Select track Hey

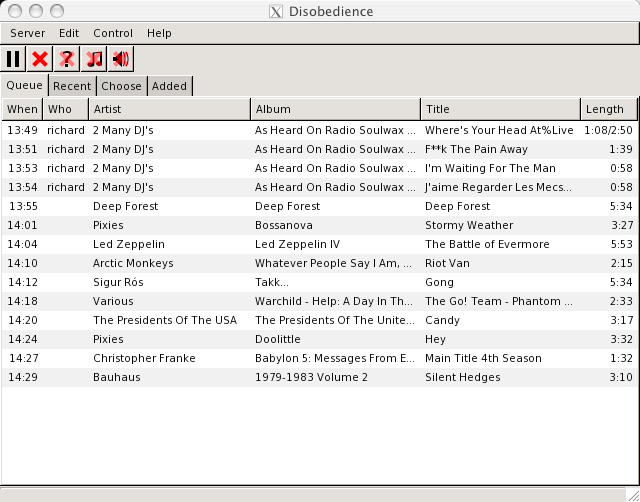pyautogui.click(x=435, y=339)
